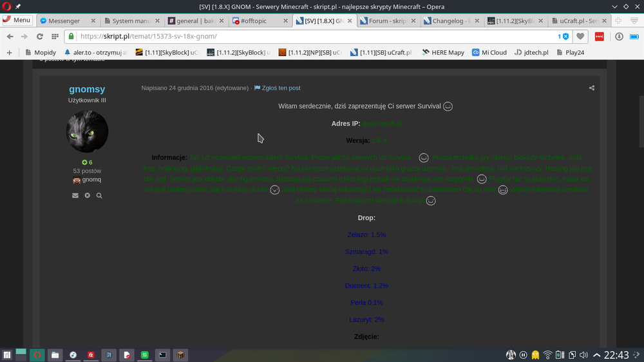Open the jdtech.pl bookmark
The width and height of the screenshot is (644, 362).
531,53
